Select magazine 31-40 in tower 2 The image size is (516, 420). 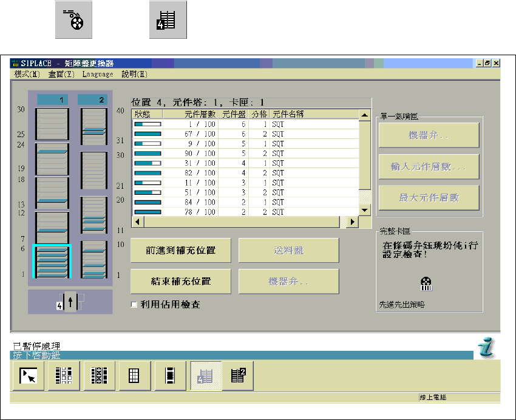94,126
